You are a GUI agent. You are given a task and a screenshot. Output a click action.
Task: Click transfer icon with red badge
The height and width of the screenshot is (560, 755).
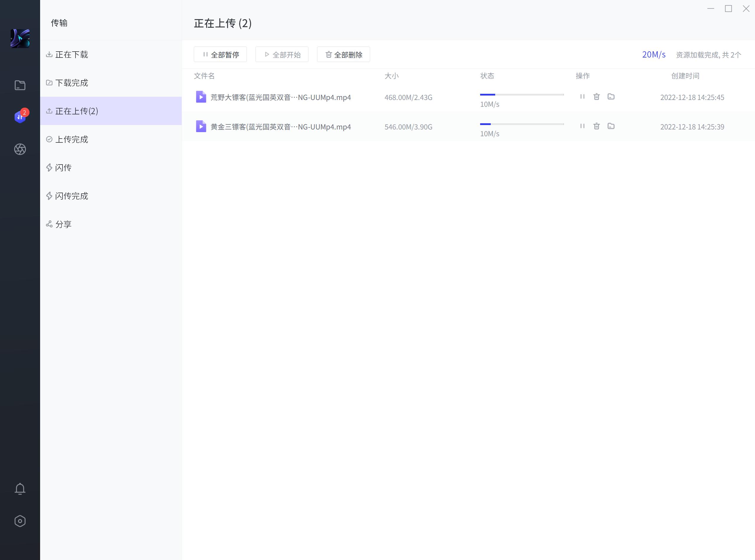pos(20,117)
